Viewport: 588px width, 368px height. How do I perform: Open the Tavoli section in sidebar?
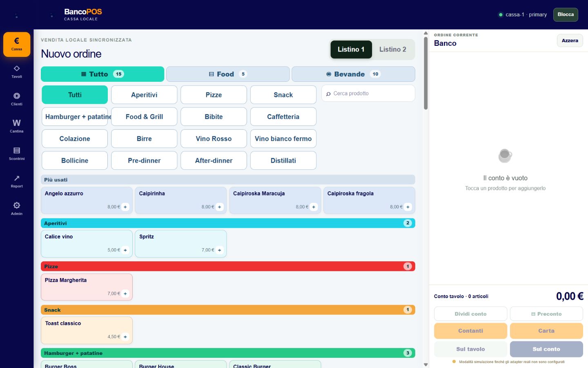click(17, 72)
